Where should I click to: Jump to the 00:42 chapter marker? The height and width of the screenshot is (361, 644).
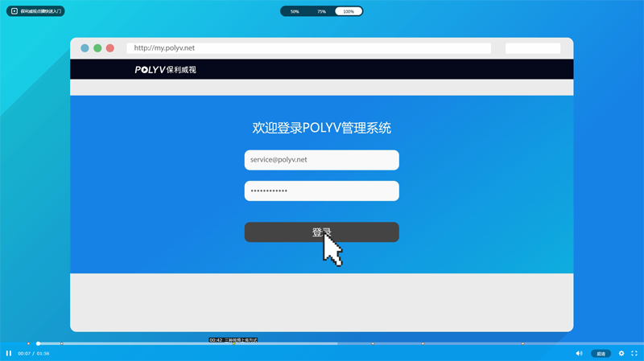coord(233,344)
